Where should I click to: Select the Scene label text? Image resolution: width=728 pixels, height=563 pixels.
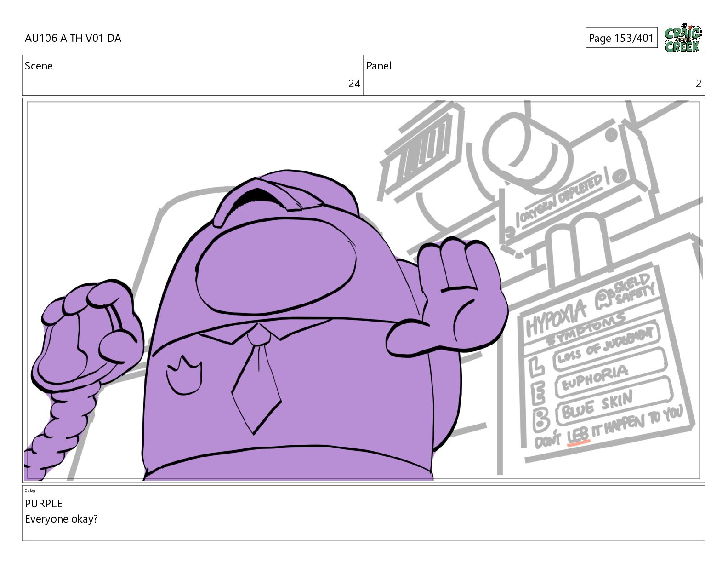[39, 66]
